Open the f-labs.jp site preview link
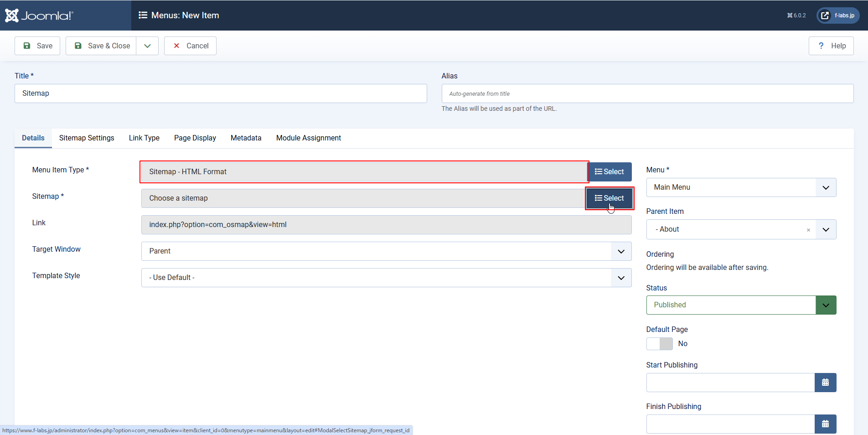 click(837, 15)
